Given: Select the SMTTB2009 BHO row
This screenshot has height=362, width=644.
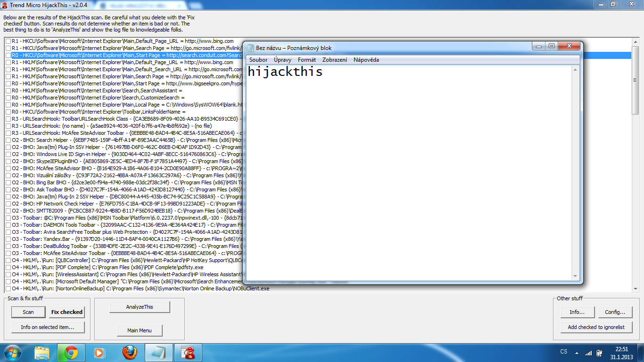Looking at the screenshot, I should [126, 211].
